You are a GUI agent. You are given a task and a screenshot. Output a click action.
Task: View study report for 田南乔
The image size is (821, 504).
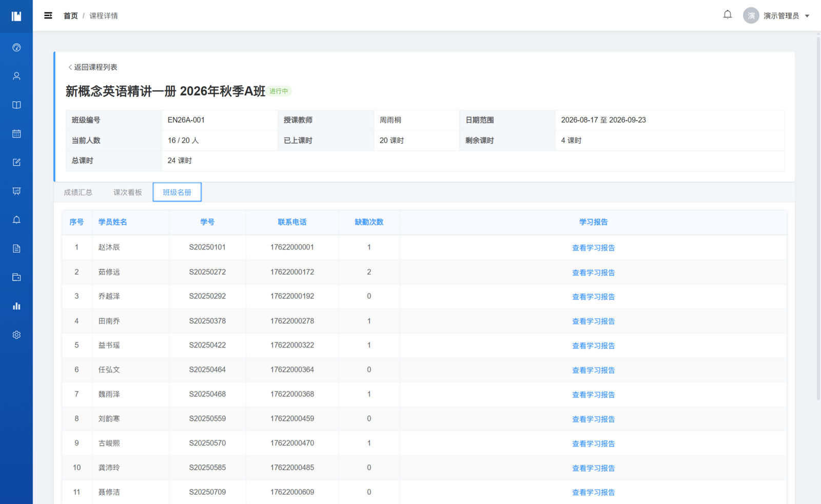click(593, 321)
